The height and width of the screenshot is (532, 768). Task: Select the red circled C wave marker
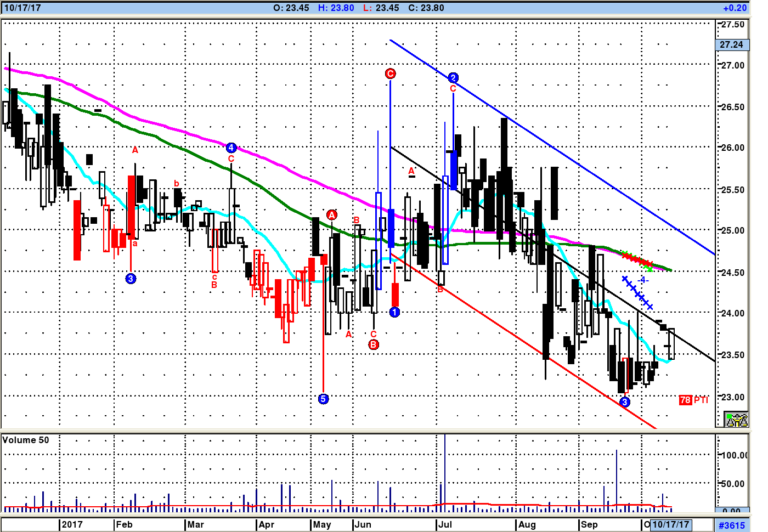(390, 73)
